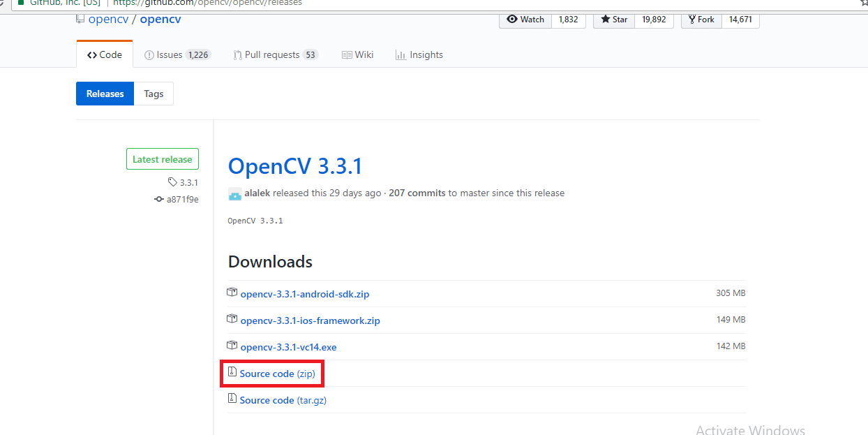
Task: Download opencv-3.3.1-vc14.exe
Action: tap(288, 347)
